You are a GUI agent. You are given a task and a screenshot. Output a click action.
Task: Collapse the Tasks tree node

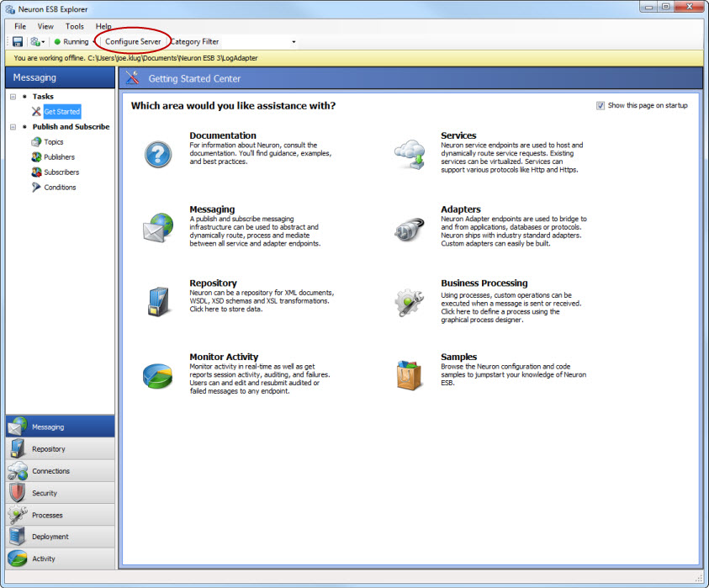13,97
